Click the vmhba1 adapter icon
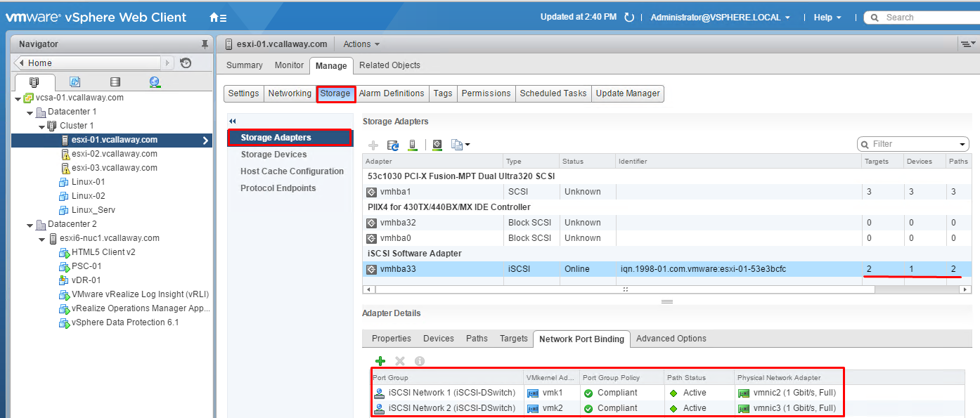The height and width of the screenshot is (418, 980). click(x=371, y=192)
